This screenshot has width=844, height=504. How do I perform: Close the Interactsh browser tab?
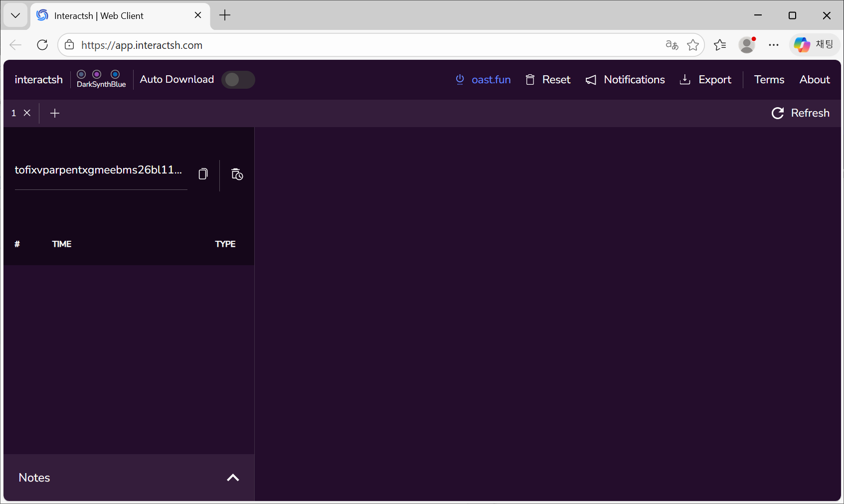198,15
